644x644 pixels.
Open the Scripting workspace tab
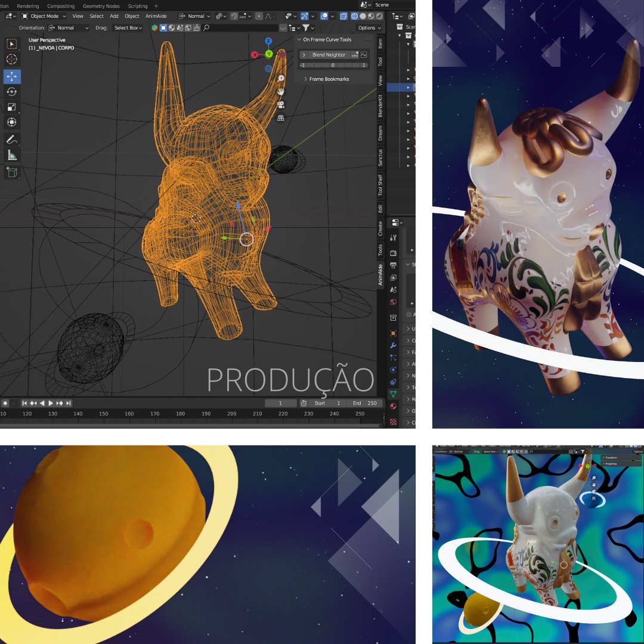[x=138, y=6]
